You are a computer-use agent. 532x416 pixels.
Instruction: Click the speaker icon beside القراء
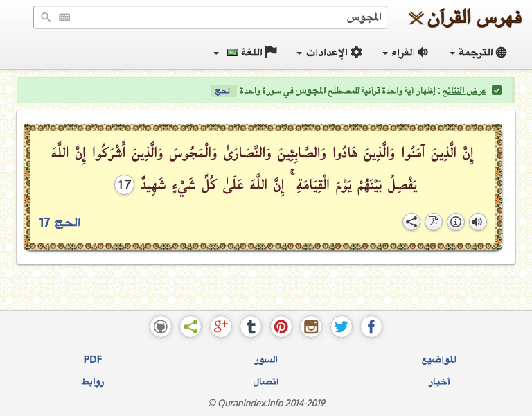(x=423, y=52)
